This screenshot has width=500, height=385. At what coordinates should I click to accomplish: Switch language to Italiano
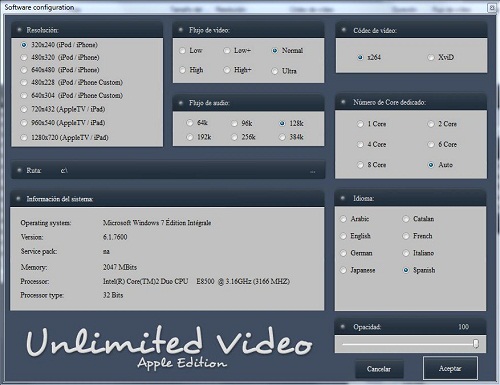click(x=406, y=253)
